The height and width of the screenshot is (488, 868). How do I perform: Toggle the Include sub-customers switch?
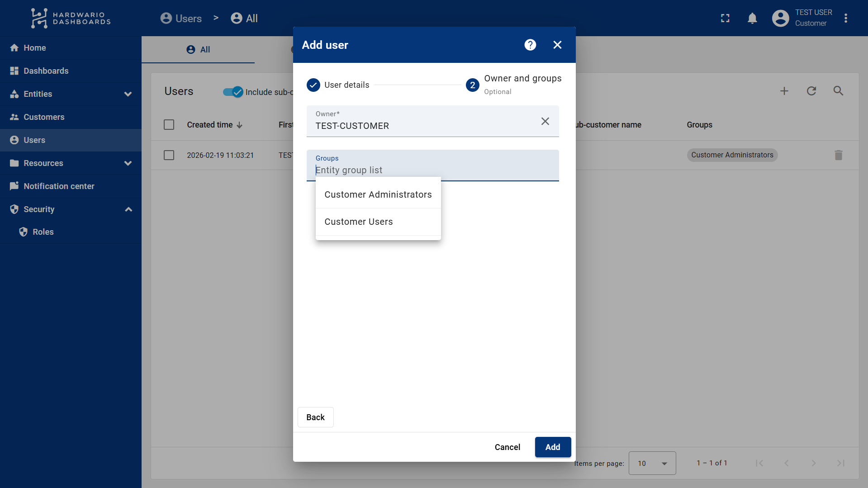coord(233,92)
